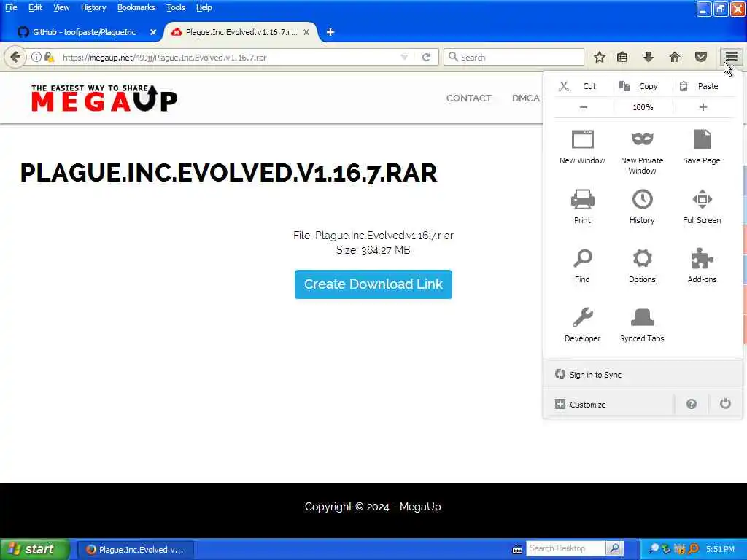This screenshot has height=560, width=747.
Task: Open the View menu
Action: click(x=61, y=7)
